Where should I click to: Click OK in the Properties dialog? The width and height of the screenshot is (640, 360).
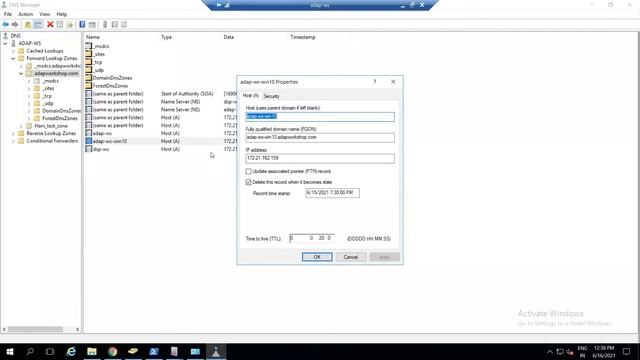[x=317, y=257]
